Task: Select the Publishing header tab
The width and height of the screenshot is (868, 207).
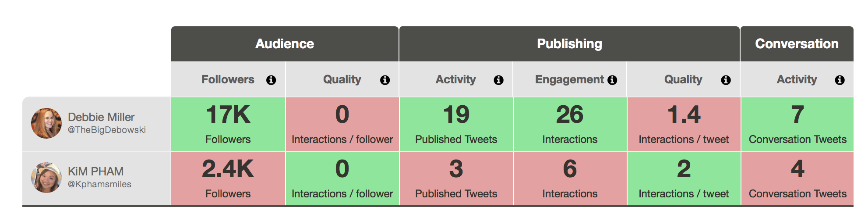Action: [x=569, y=44]
